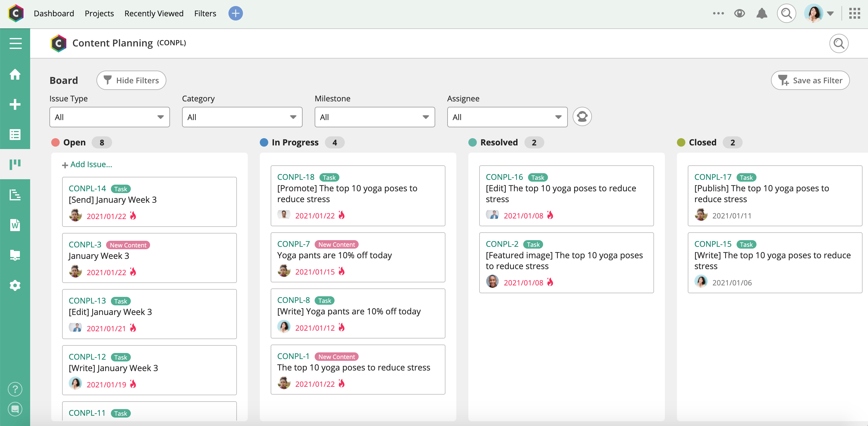
Task: Open the apps grid icon
Action: [854, 14]
